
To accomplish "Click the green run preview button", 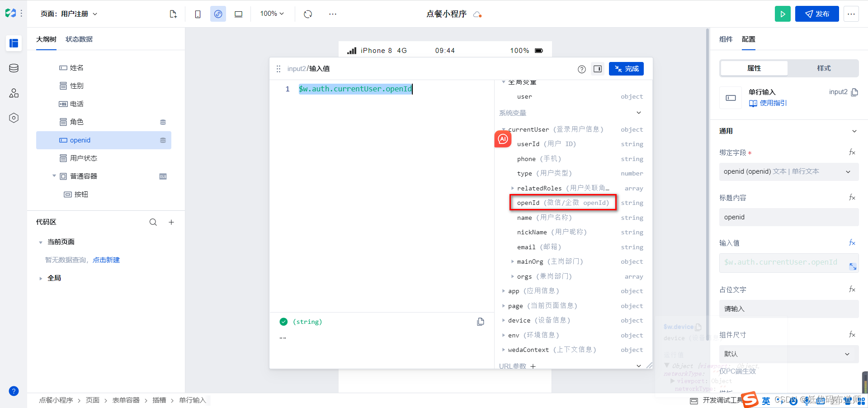I will 783,14.
